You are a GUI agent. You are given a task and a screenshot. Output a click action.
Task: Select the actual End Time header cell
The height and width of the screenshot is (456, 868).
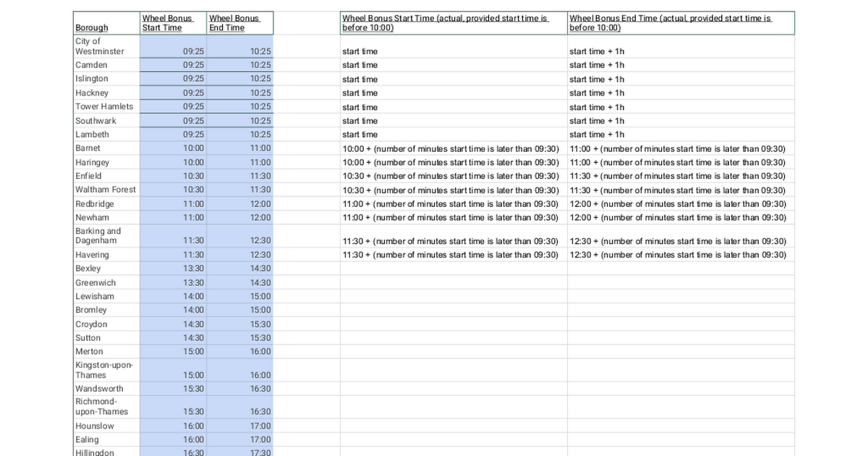click(681, 23)
